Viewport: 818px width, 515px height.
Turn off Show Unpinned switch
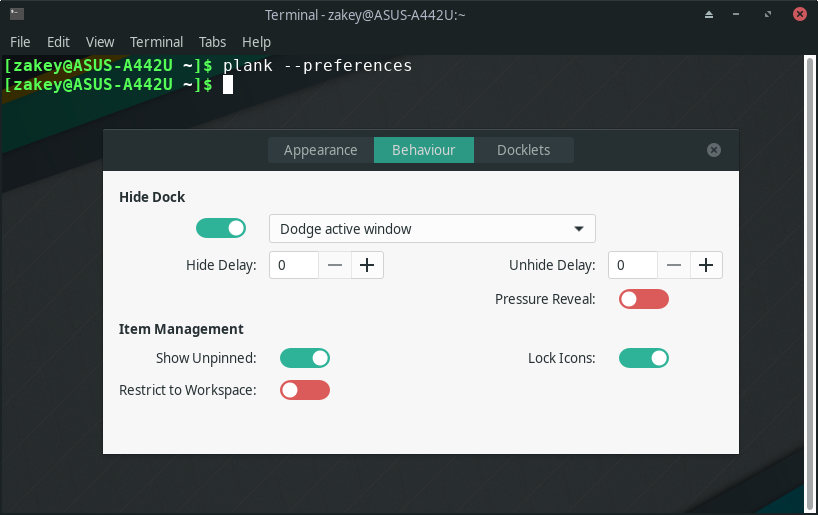click(305, 358)
